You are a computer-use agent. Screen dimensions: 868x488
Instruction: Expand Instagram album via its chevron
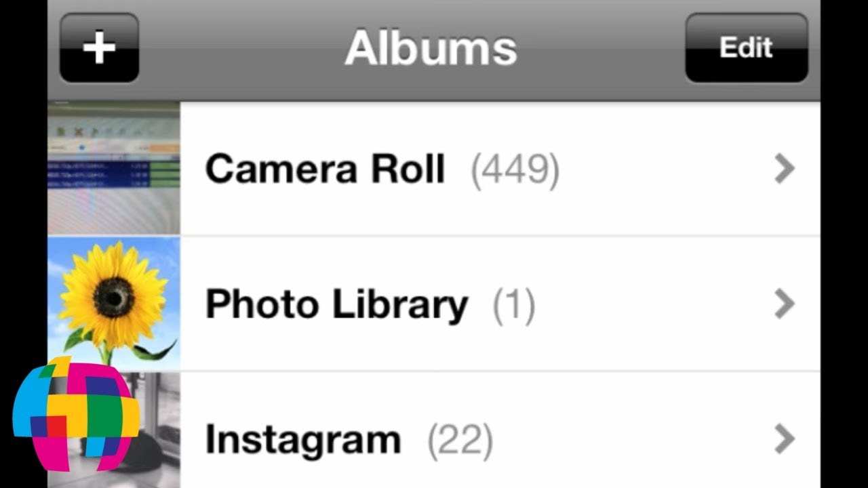coord(784,440)
